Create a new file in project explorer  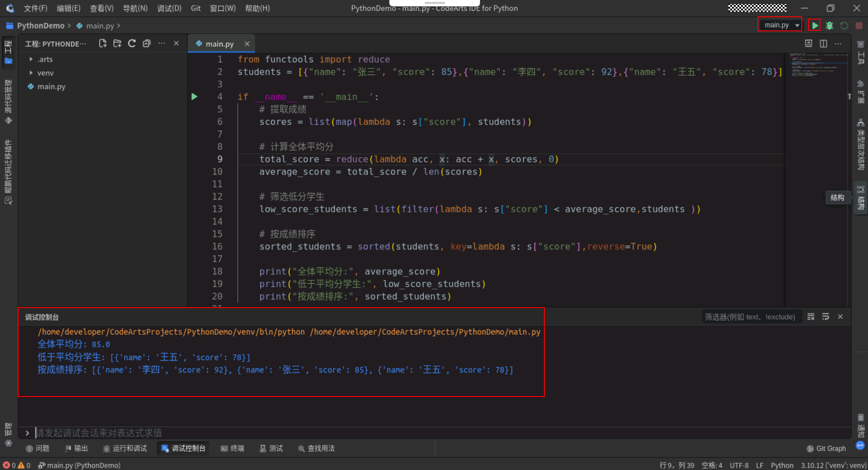click(102, 44)
